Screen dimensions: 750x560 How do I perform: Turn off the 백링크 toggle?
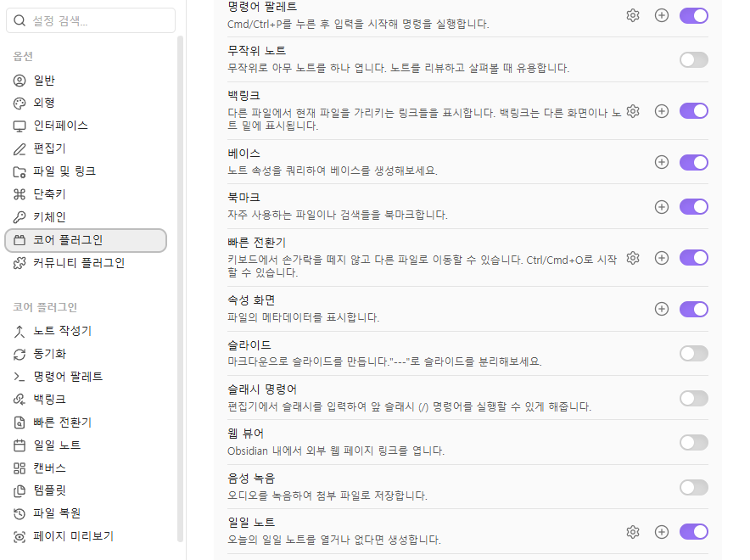(693, 111)
